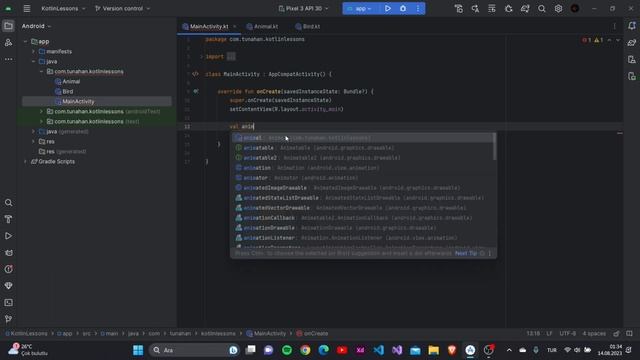The width and height of the screenshot is (640, 360).
Task: Open IDE settings gear icon
Action: coord(558,9)
